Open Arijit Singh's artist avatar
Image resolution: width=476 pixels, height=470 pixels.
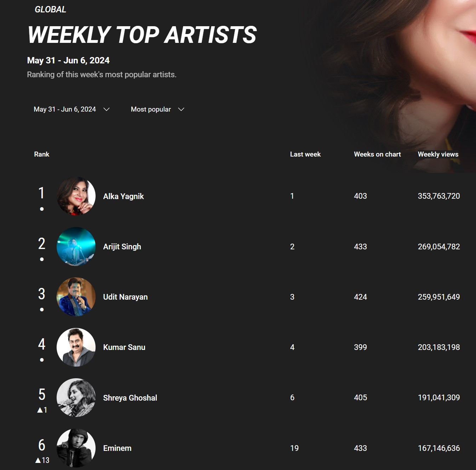pyautogui.click(x=76, y=247)
